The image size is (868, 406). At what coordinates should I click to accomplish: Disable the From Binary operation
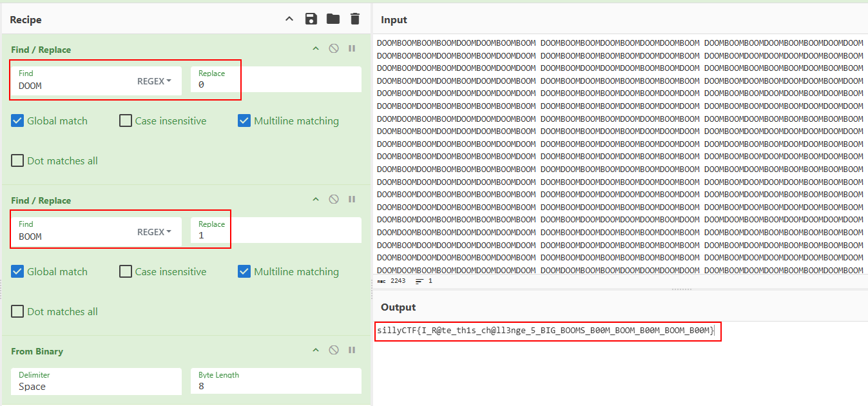click(x=334, y=350)
